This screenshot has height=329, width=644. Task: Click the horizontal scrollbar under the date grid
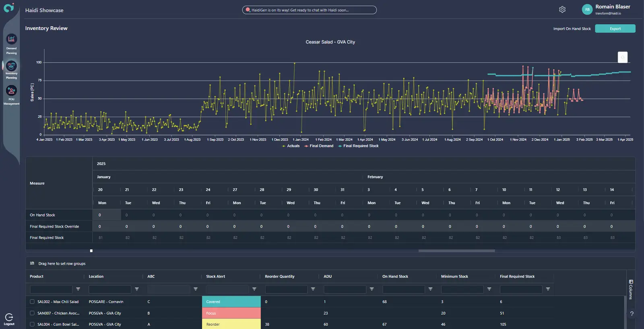456,251
